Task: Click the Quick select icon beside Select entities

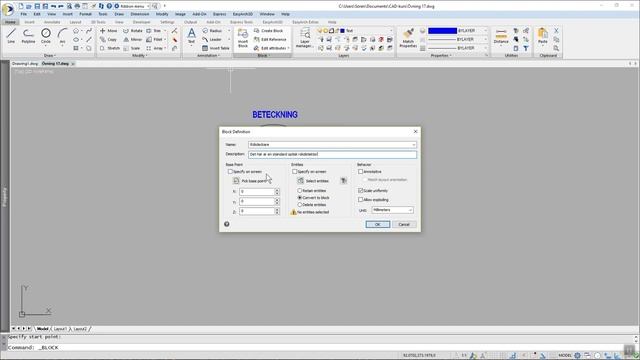Action: click(343, 181)
